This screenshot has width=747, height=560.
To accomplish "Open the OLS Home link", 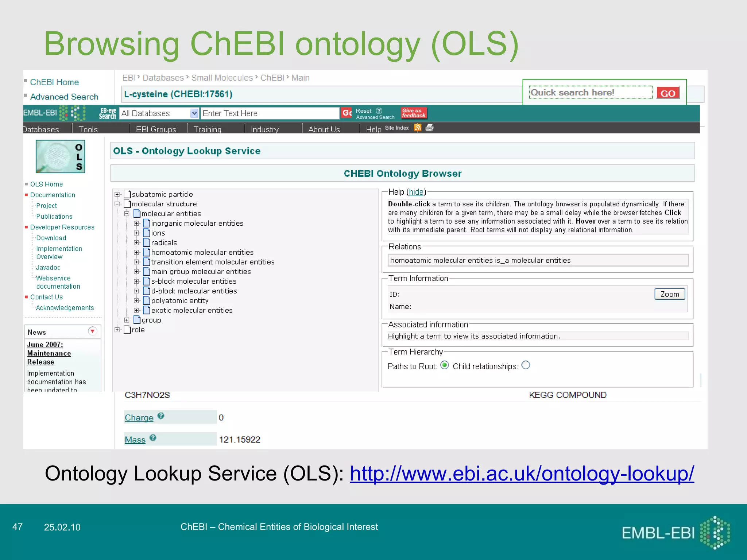I will point(46,184).
